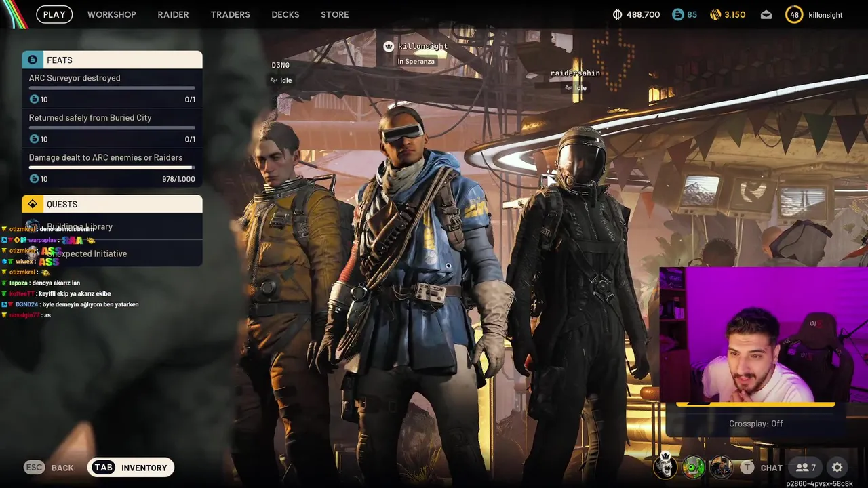Open the mail inbox envelope icon

click(766, 14)
